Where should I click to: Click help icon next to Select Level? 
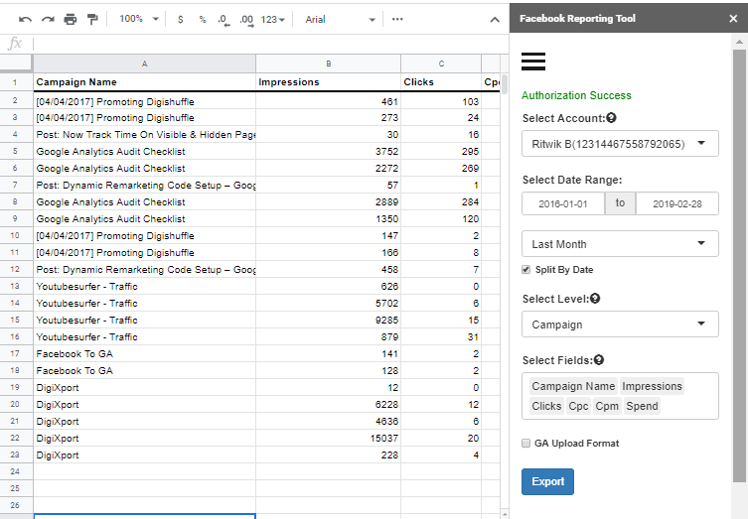point(595,298)
